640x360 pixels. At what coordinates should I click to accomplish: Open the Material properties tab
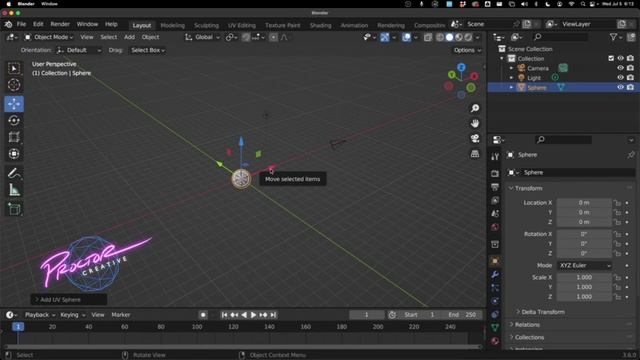coord(495,341)
